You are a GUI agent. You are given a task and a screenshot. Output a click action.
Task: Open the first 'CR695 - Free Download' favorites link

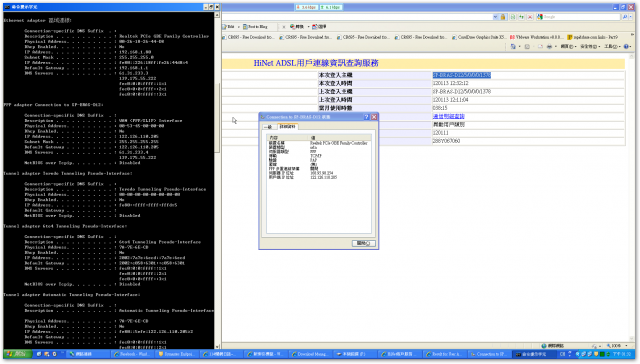click(249, 37)
